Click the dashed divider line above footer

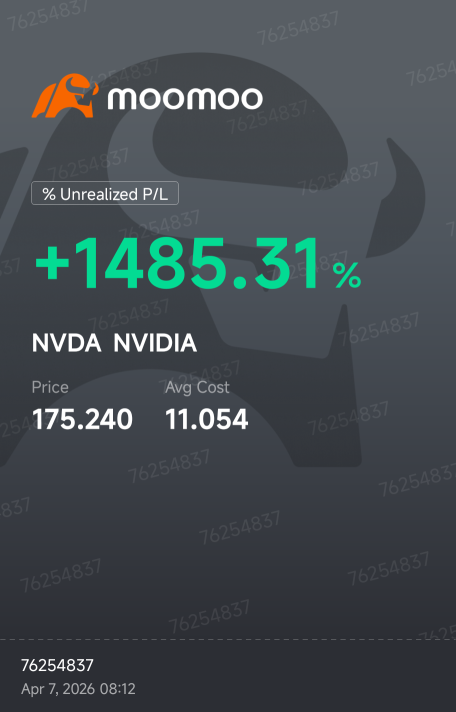click(x=228, y=639)
